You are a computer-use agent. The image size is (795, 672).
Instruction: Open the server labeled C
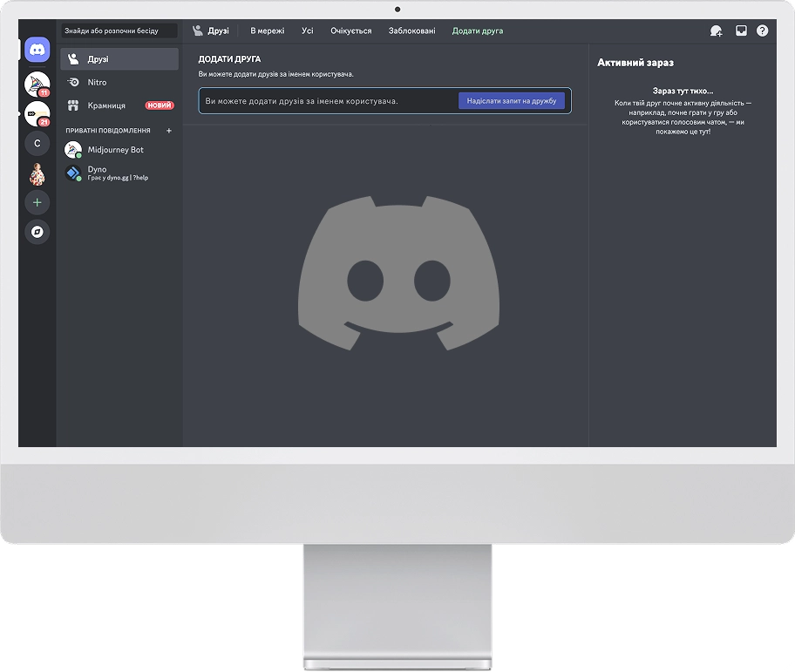(37, 144)
